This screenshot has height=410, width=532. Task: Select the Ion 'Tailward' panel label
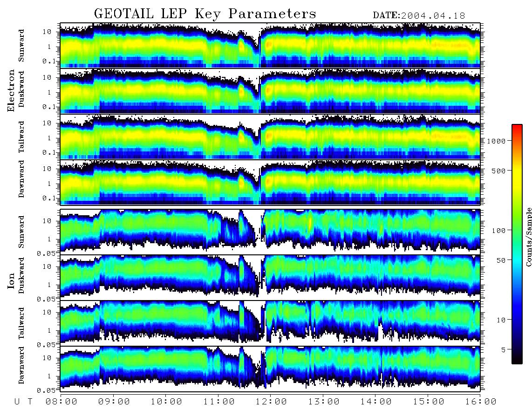[x=21, y=323]
